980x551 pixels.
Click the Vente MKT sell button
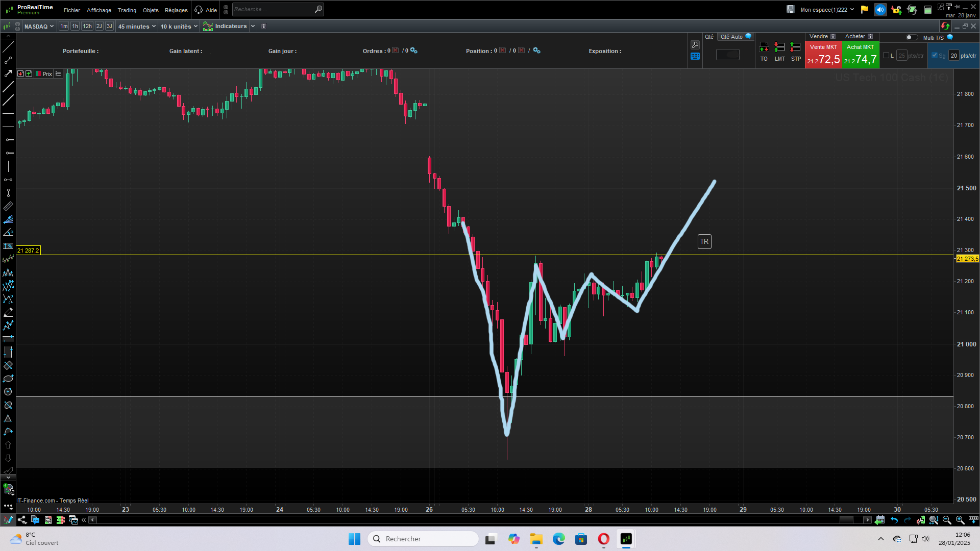pos(823,55)
